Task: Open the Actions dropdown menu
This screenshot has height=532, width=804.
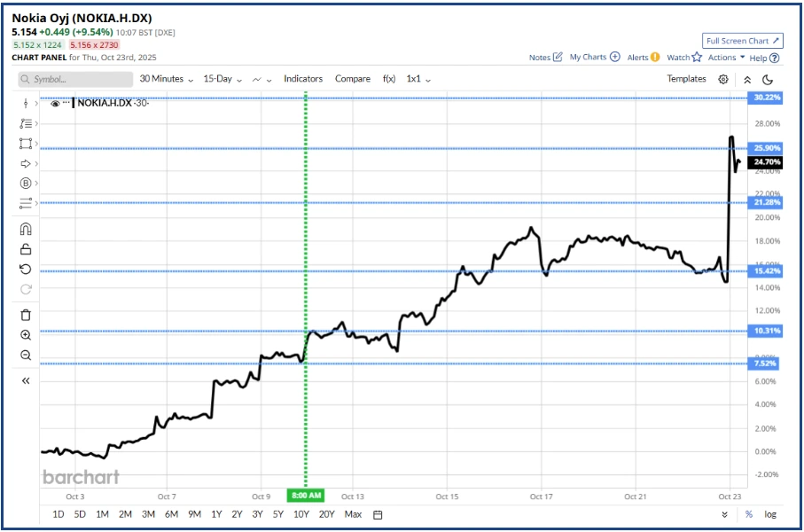Action: [726, 58]
